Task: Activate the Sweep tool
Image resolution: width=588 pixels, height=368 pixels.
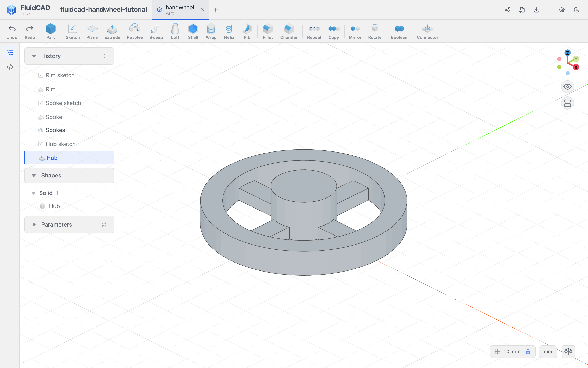Action: [x=156, y=31]
